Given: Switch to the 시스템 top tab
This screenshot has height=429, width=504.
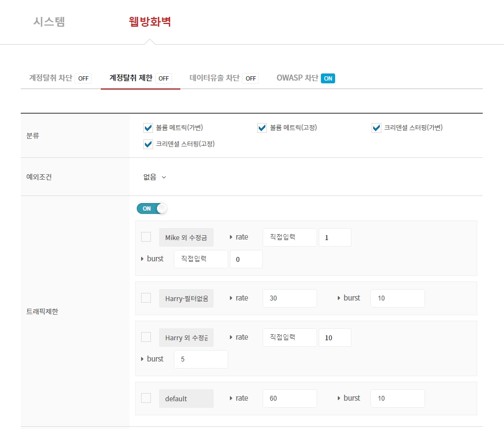Looking at the screenshot, I should (x=49, y=22).
